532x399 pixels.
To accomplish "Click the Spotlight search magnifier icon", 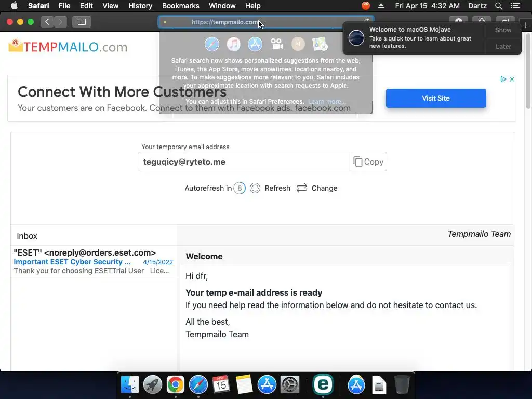I will coord(498,6).
